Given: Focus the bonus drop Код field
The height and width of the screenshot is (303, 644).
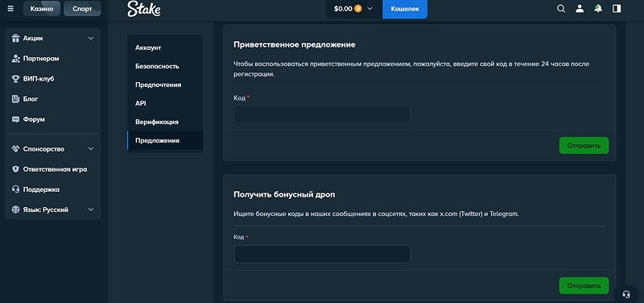Looking at the screenshot, I should (322, 254).
